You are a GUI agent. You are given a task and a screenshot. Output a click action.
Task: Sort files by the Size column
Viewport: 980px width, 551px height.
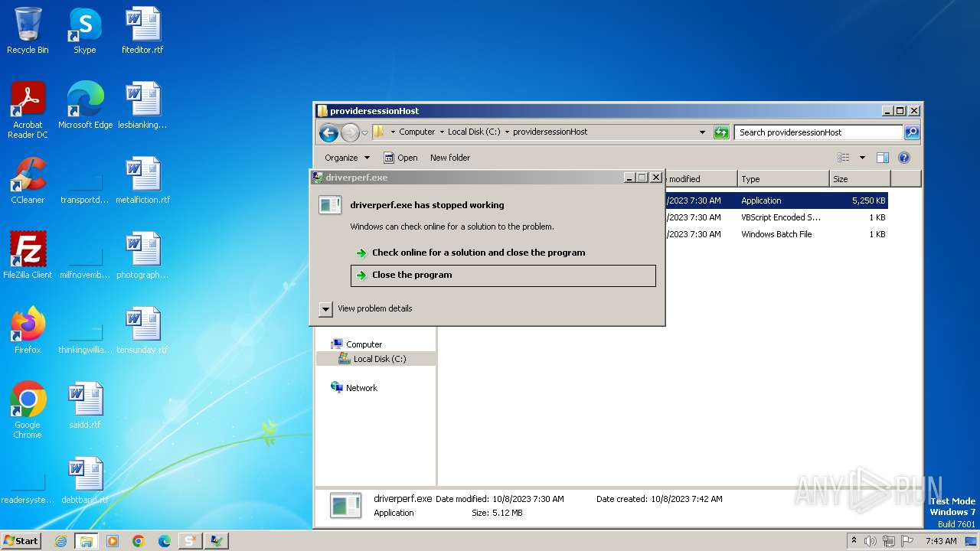coord(861,179)
